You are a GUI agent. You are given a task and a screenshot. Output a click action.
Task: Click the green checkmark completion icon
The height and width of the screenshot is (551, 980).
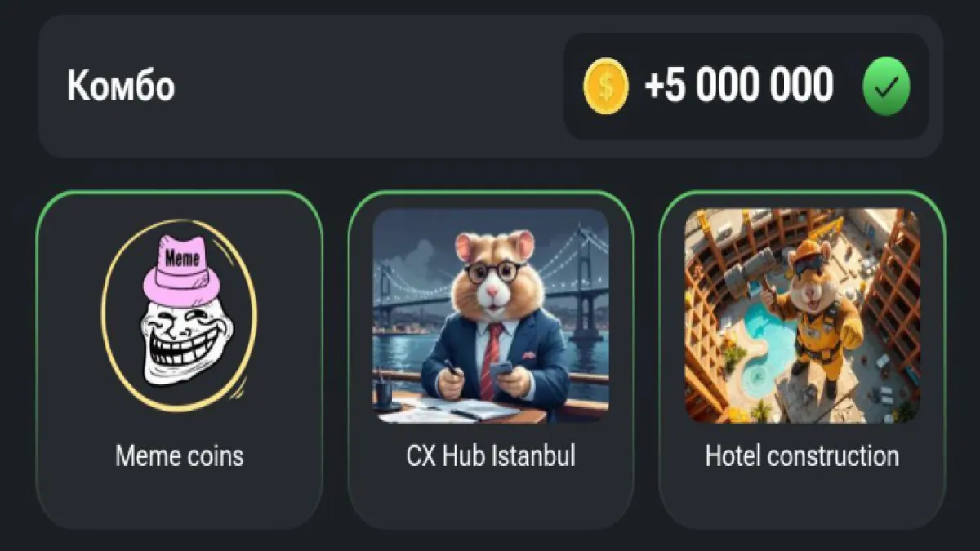click(x=886, y=86)
